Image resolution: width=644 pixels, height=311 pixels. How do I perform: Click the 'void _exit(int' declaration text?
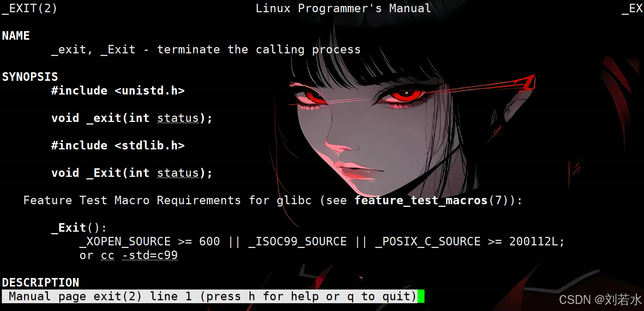[x=100, y=118]
